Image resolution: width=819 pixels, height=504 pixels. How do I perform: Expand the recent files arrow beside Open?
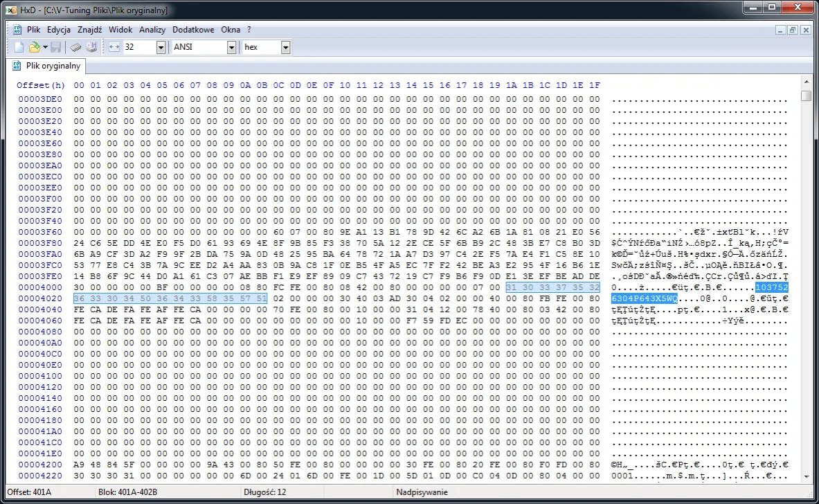pyautogui.click(x=45, y=47)
